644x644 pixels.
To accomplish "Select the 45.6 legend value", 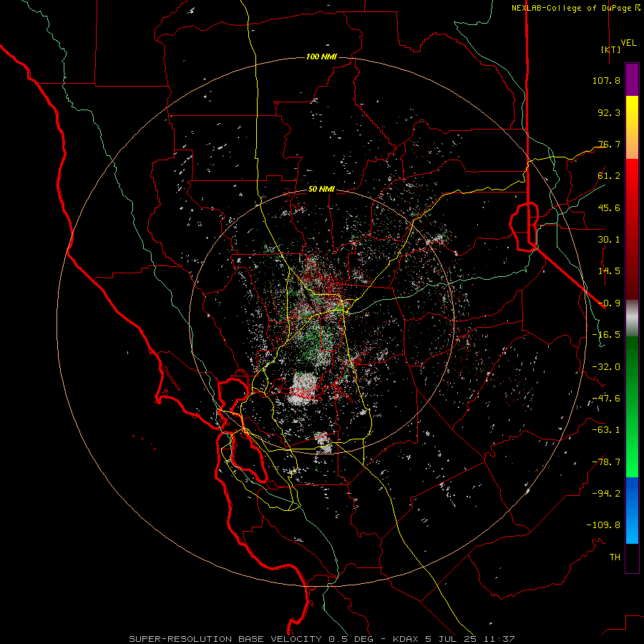I will pyautogui.click(x=609, y=208).
